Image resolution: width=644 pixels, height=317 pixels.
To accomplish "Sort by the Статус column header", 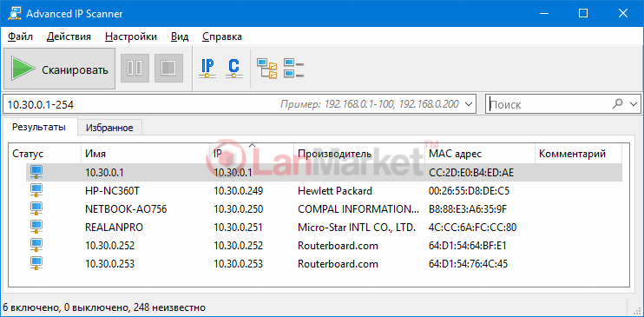I will pyautogui.click(x=44, y=154).
